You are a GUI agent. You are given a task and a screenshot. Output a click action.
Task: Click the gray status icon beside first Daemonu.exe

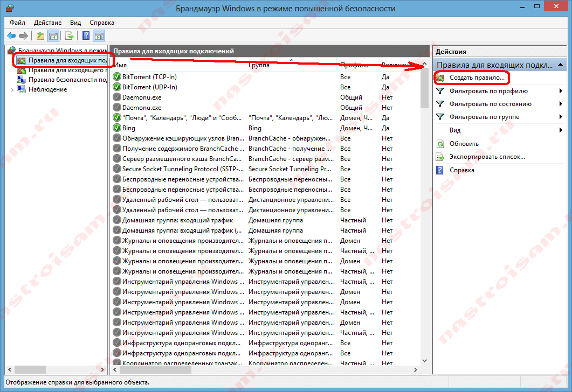117,97
